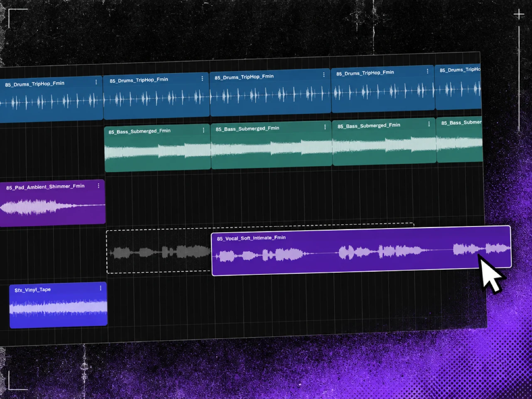
Task: Open options menu of the leftmost 85_Drums_TripHop_Fmin clip
Action: pos(96,82)
